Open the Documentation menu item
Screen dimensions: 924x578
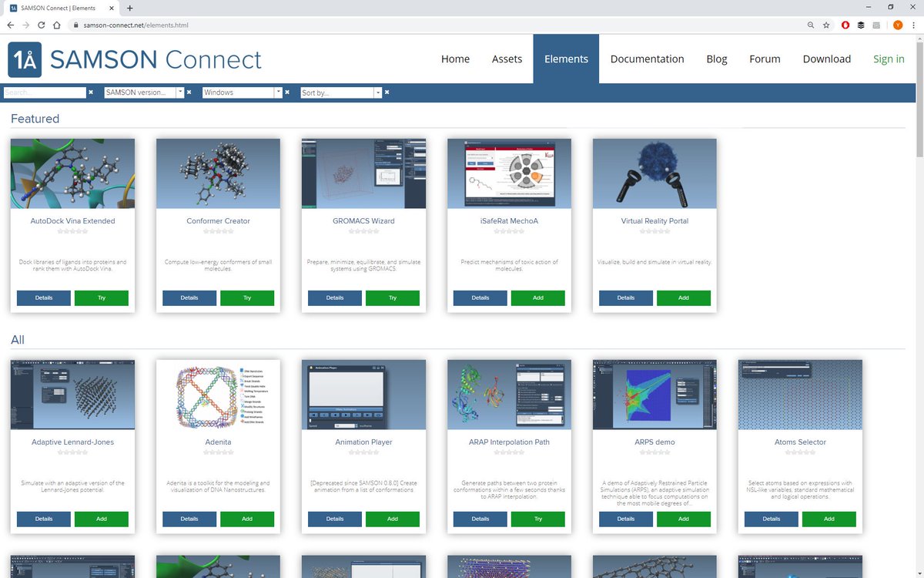click(647, 59)
